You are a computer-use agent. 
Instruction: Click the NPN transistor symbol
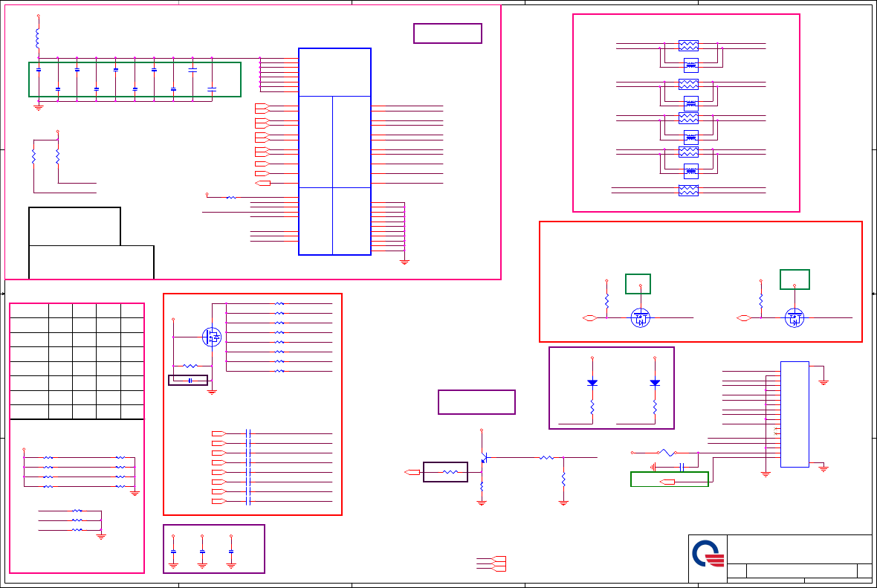coord(483,458)
